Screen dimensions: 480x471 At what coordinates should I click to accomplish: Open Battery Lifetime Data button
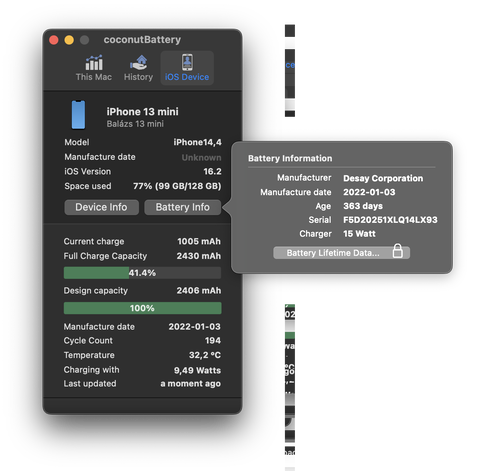click(341, 253)
